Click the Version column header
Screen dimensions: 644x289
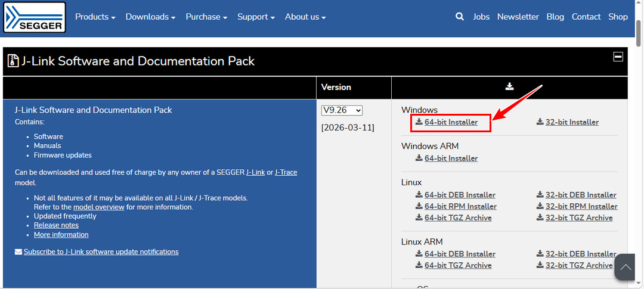point(336,87)
